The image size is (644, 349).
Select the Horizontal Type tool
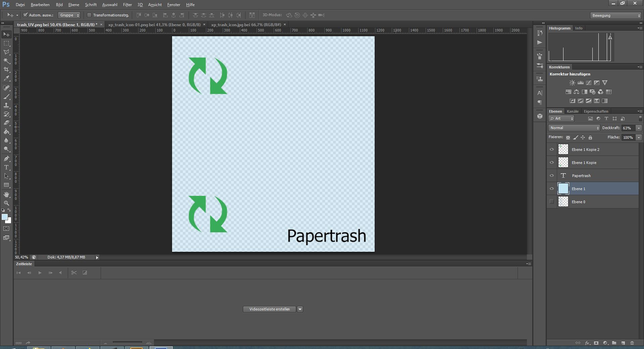click(x=6, y=167)
